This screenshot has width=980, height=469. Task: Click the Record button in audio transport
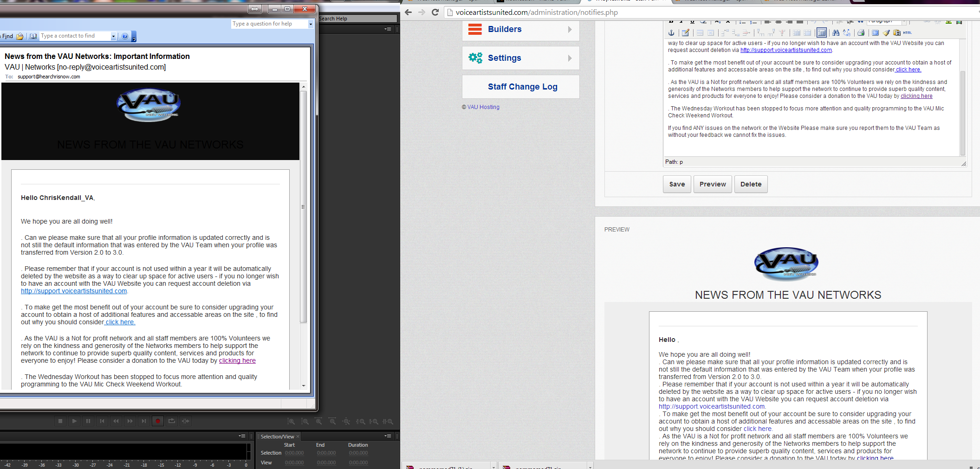pyautogui.click(x=158, y=421)
